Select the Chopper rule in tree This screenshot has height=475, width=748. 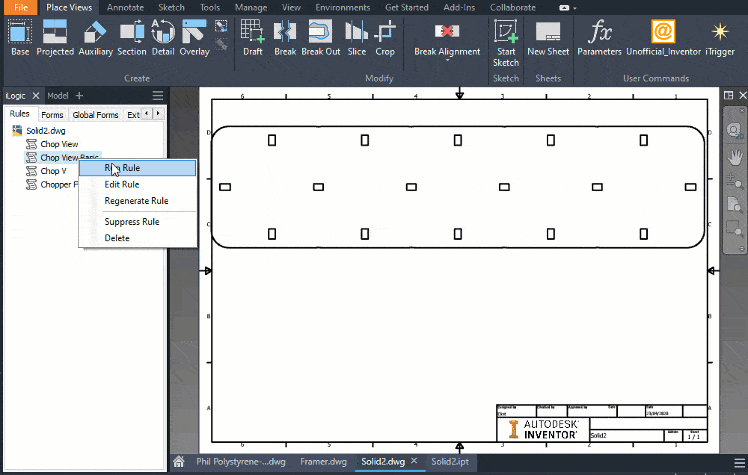pyautogui.click(x=56, y=185)
